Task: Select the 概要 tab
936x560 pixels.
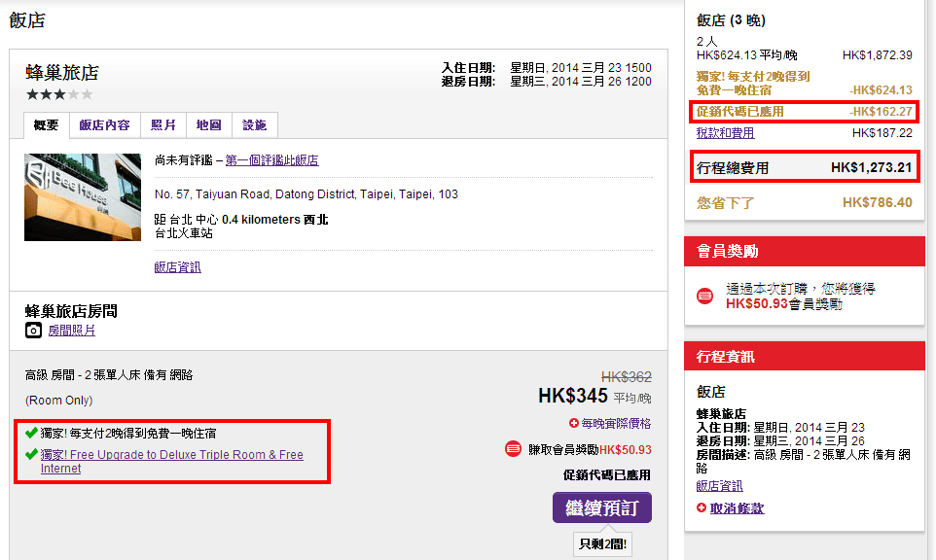Action: pos(46,125)
